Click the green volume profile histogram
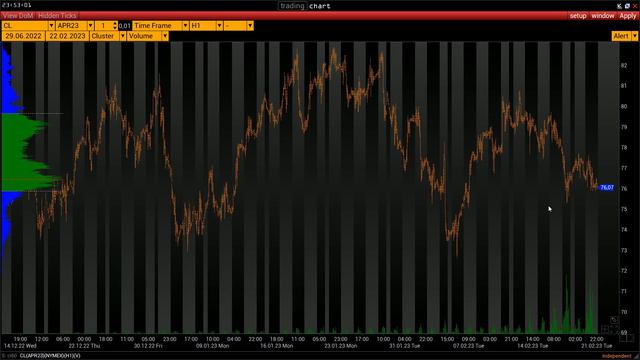 tap(24, 153)
